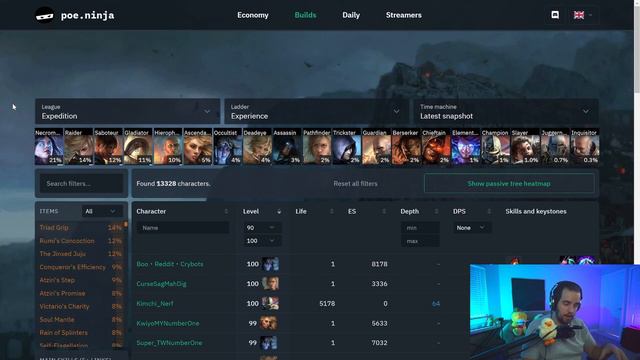Image resolution: width=640 pixels, height=360 pixels.
Task: Click the poe.ninja ninja logo
Action: (x=44, y=16)
